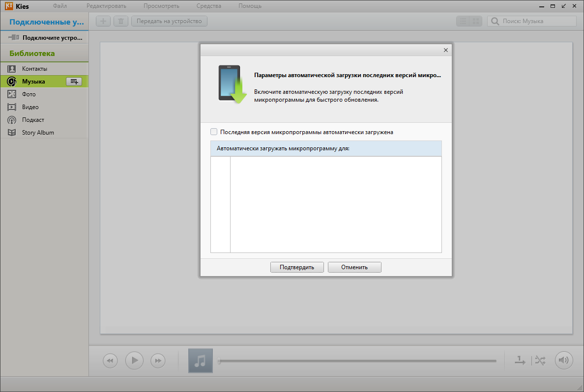The image size is (584, 392).
Task: Toggle the shuffle playback icon
Action: pyautogui.click(x=540, y=361)
